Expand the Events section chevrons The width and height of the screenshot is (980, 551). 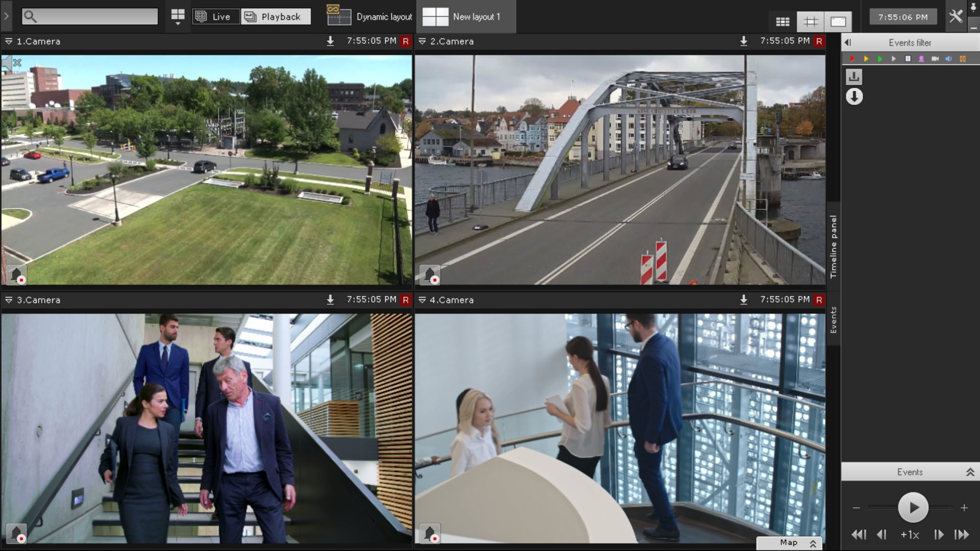click(970, 472)
